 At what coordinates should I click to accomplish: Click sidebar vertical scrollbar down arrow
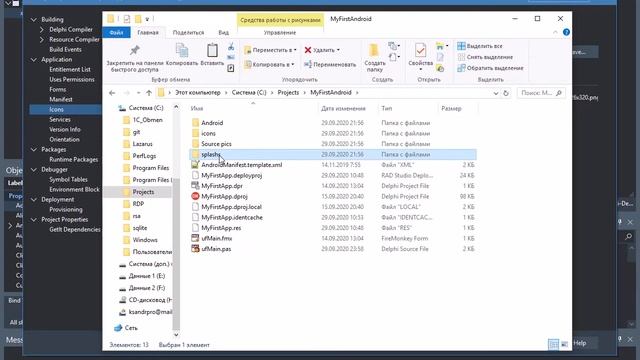click(x=176, y=335)
